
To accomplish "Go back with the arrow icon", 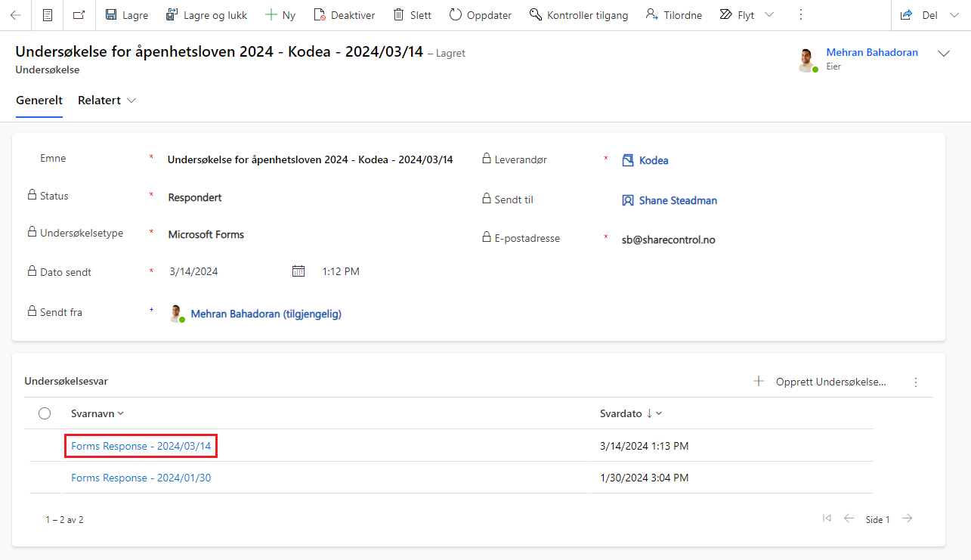I will point(15,15).
